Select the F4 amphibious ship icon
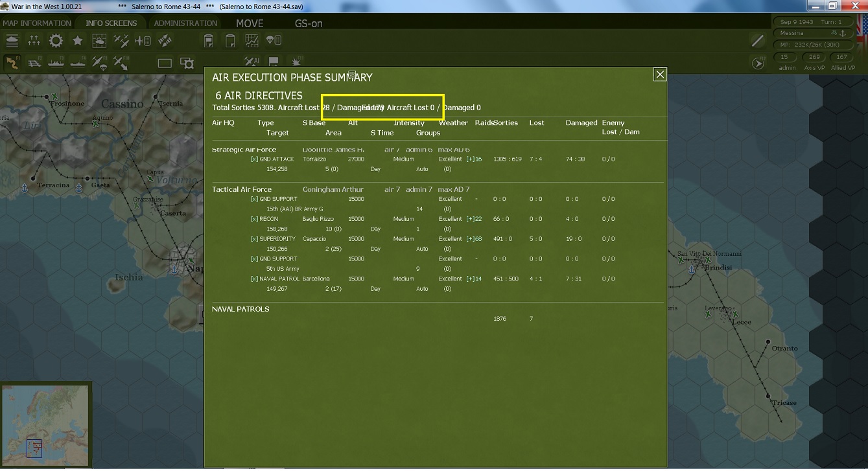Viewport: 868px width, 471px height. [78, 63]
